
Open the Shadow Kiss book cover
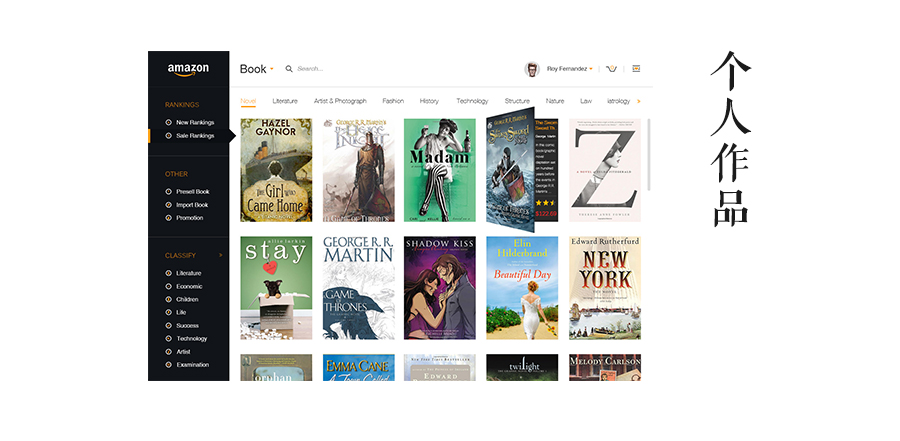point(440,288)
